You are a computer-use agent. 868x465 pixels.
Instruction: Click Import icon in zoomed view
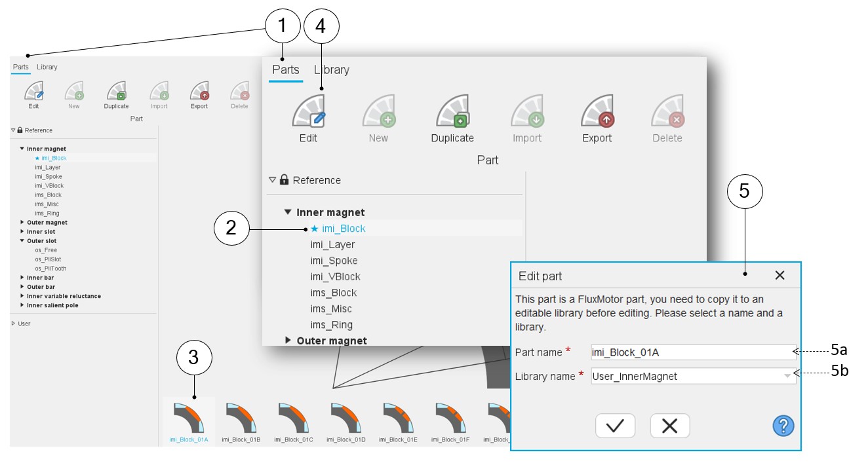pos(527,111)
